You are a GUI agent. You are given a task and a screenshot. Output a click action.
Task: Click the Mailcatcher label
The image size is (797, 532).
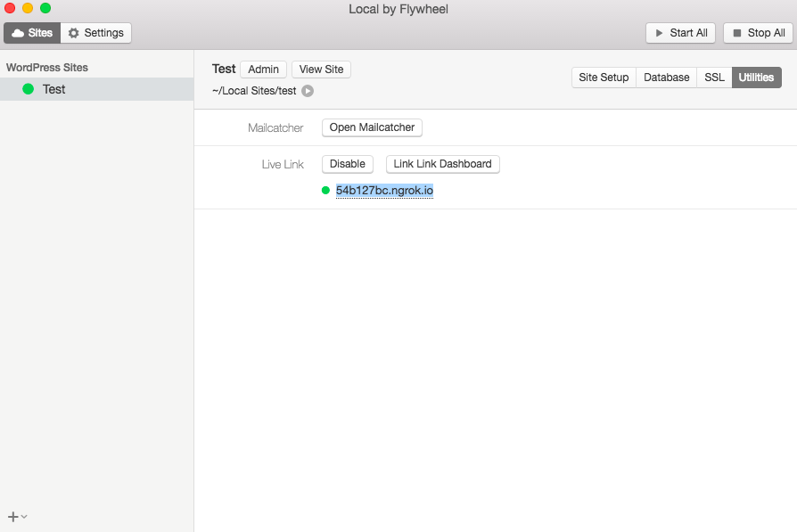275,128
